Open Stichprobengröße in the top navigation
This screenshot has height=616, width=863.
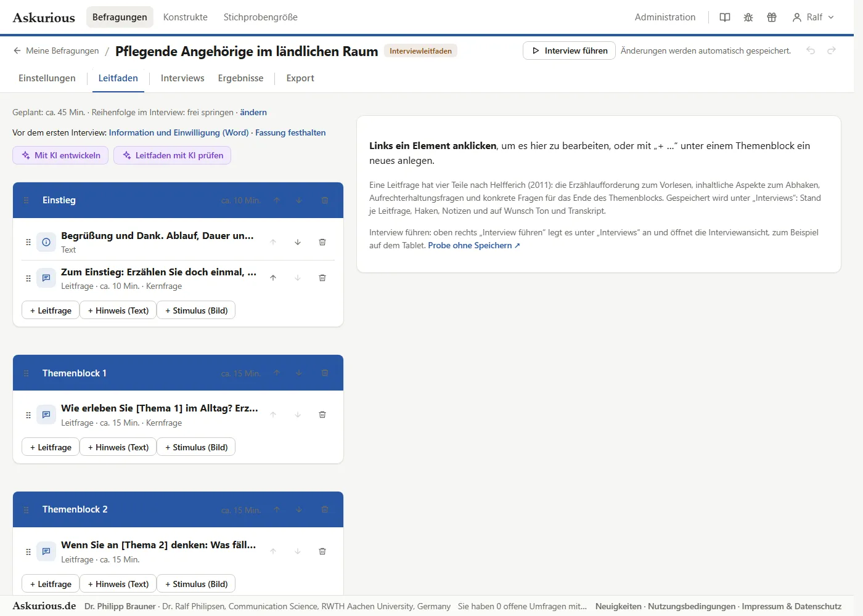260,17
